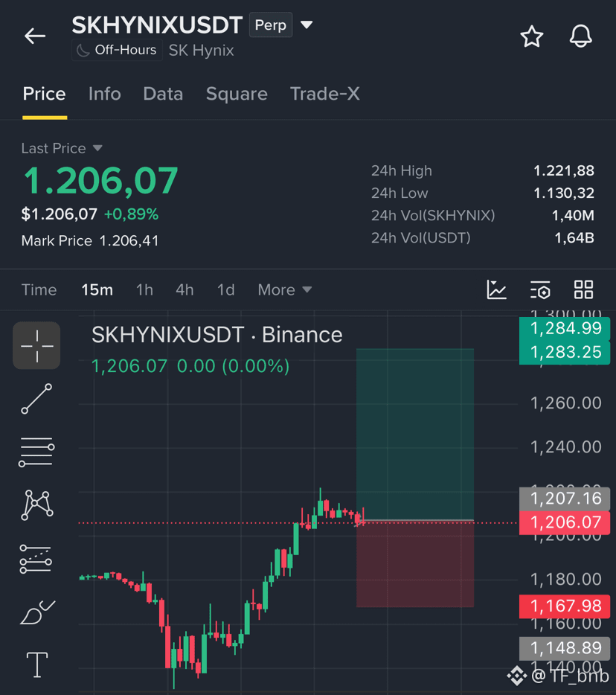Click the 1,148.89 gray price label
This screenshot has height=695, width=616.
pyautogui.click(x=565, y=648)
